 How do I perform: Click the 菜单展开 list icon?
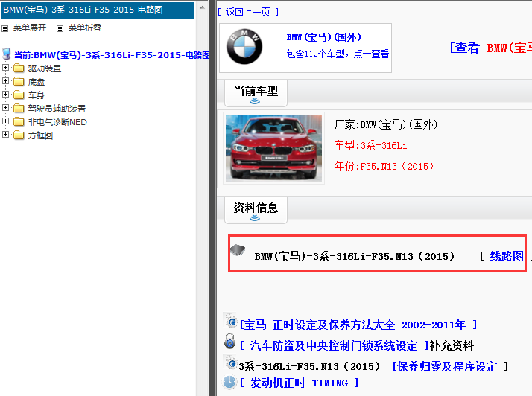(x=4, y=28)
